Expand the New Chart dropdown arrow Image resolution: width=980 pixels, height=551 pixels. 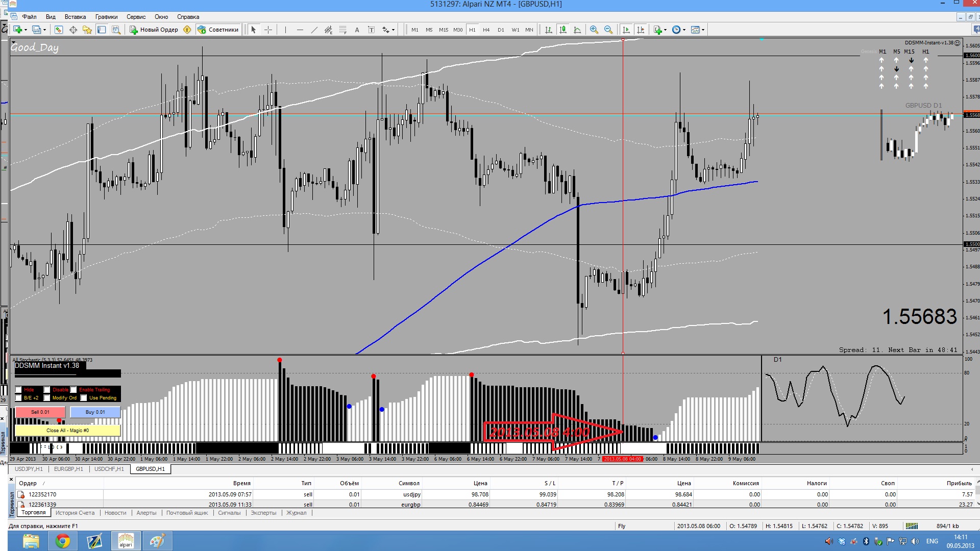[26, 30]
